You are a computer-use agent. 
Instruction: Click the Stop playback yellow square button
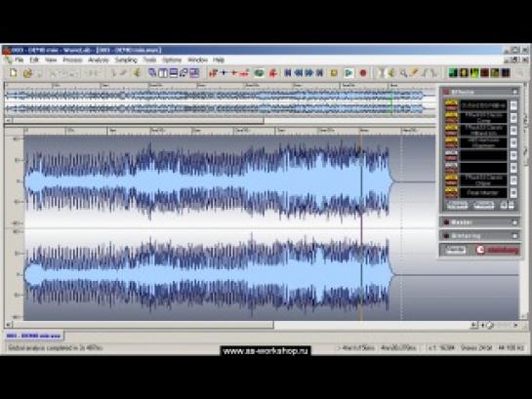(x=334, y=73)
